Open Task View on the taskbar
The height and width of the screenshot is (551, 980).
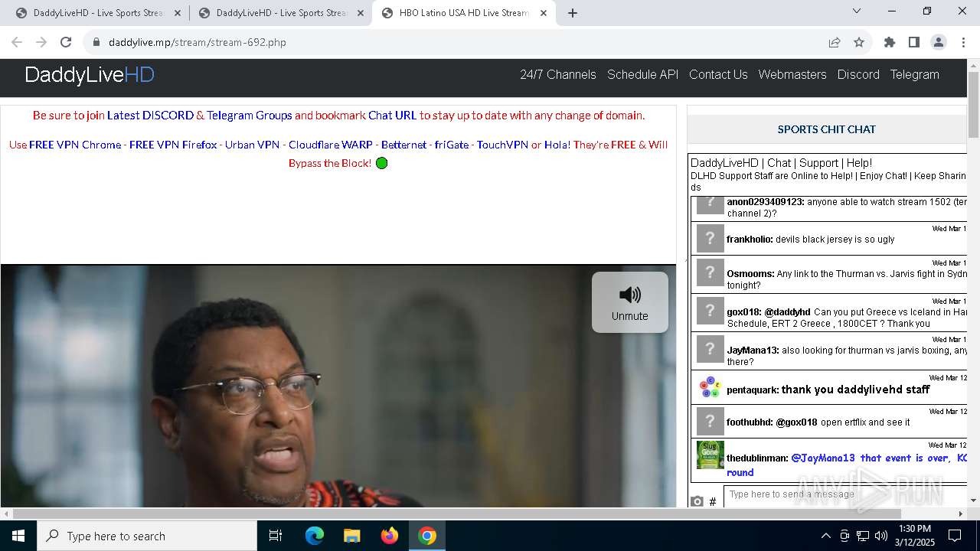pyautogui.click(x=276, y=536)
